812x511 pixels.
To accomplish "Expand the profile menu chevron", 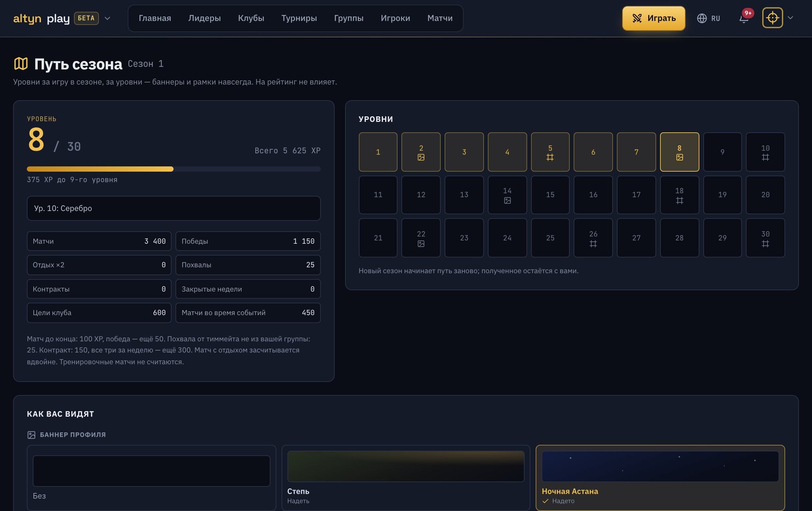I will pos(790,18).
